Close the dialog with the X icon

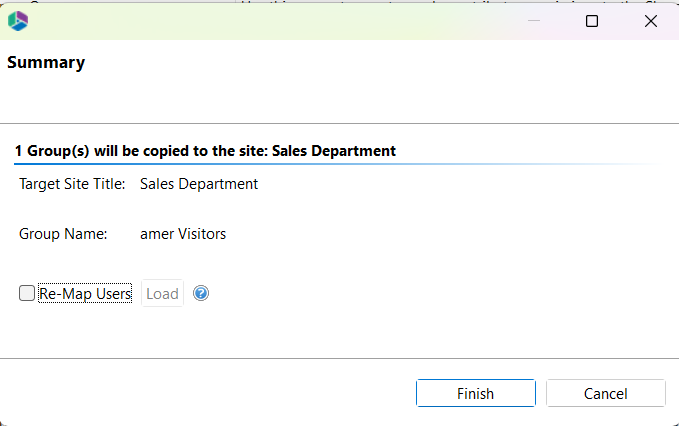click(x=651, y=20)
